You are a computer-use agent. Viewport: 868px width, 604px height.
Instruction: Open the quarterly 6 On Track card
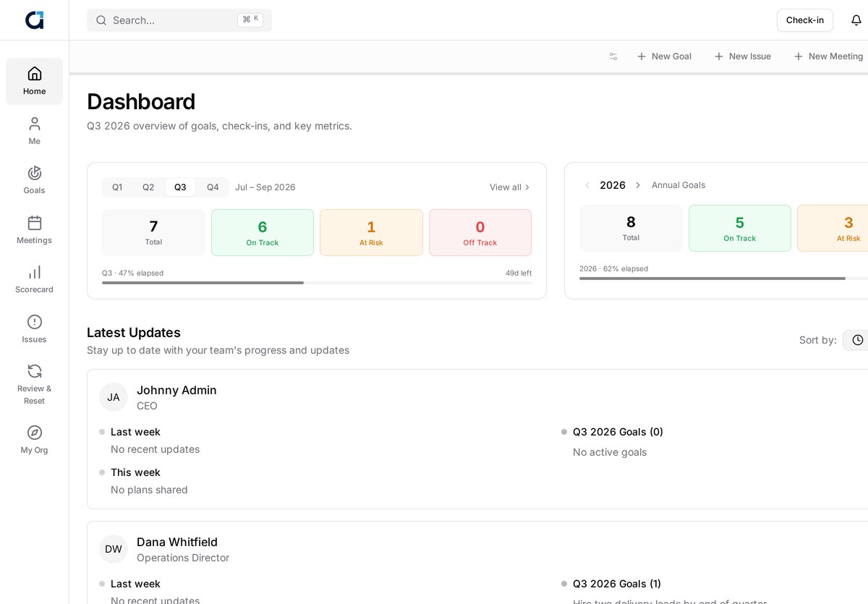[263, 232]
